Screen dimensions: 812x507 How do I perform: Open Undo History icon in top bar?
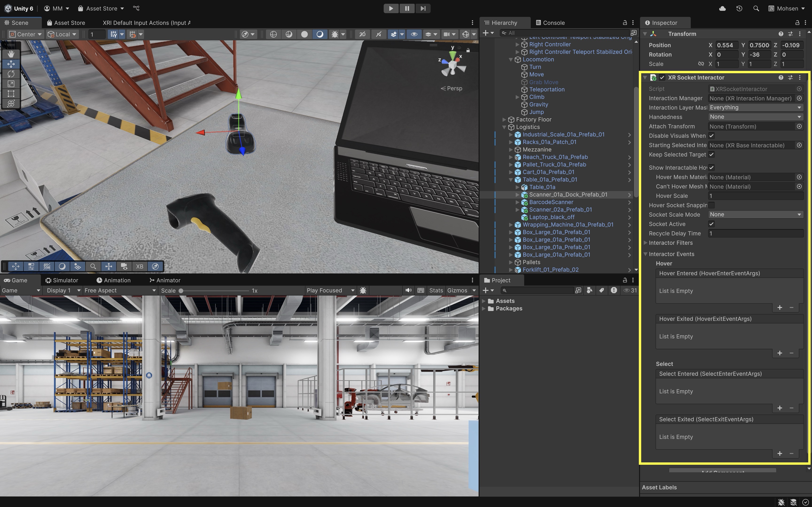click(739, 8)
